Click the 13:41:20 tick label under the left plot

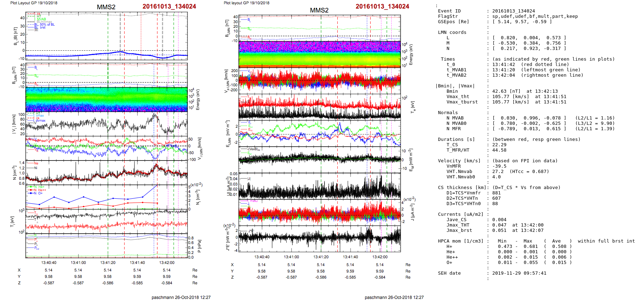(x=108, y=263)
